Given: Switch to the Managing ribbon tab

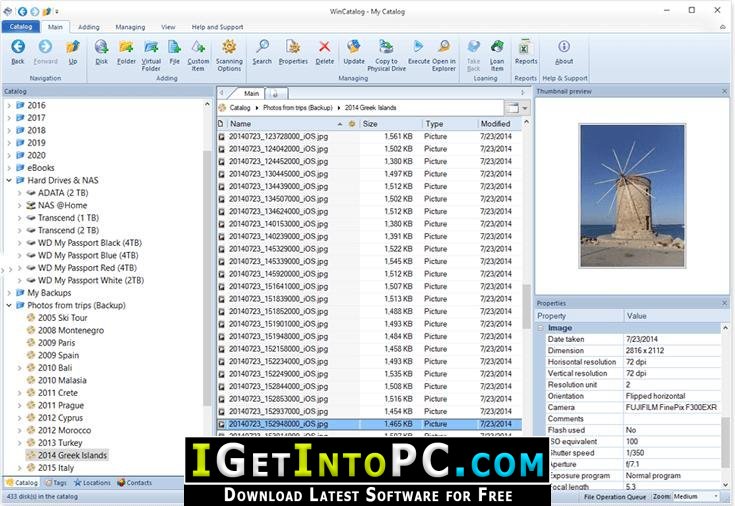Looking at the screenshot, I should click(130, 27).
